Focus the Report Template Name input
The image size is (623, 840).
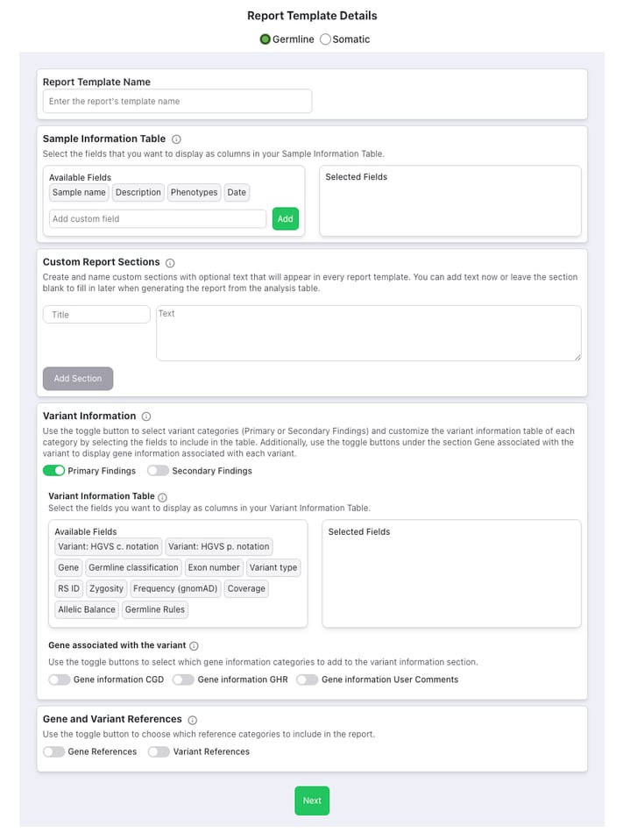tap(177, 101)
